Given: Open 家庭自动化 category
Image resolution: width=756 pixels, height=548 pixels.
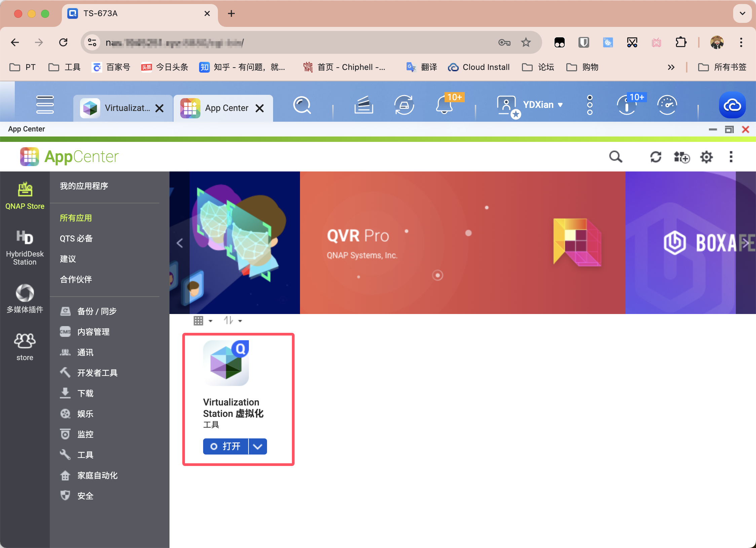Looking at the screenshot, I should click(89, 475).
